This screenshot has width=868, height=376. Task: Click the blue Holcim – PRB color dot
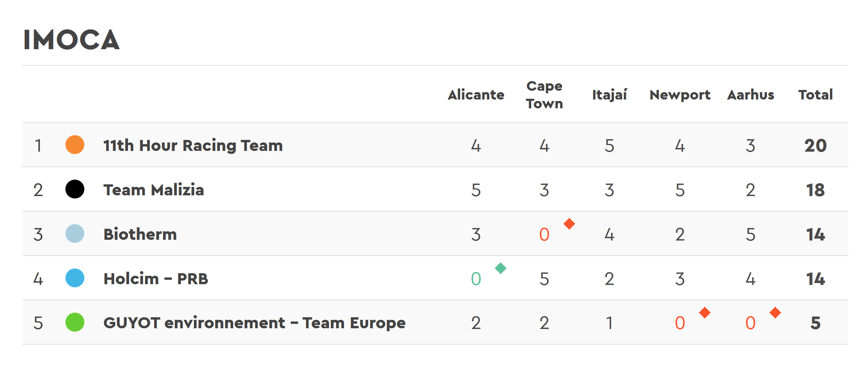(75, 278)
